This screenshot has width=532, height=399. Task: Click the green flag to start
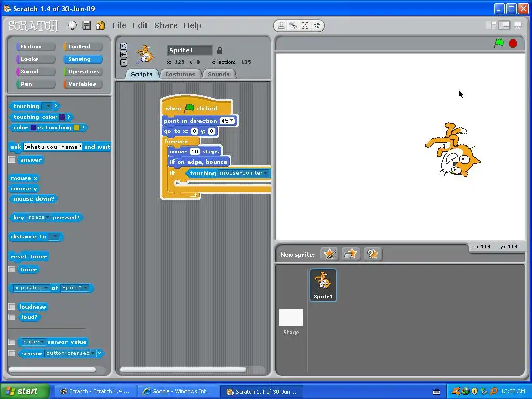click(x=499, y=43)
